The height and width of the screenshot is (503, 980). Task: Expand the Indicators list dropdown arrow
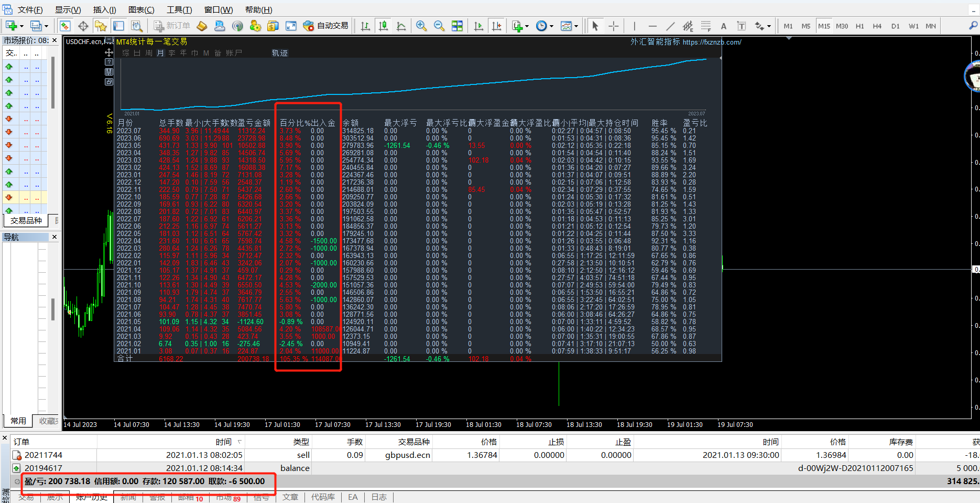point(527,26)
